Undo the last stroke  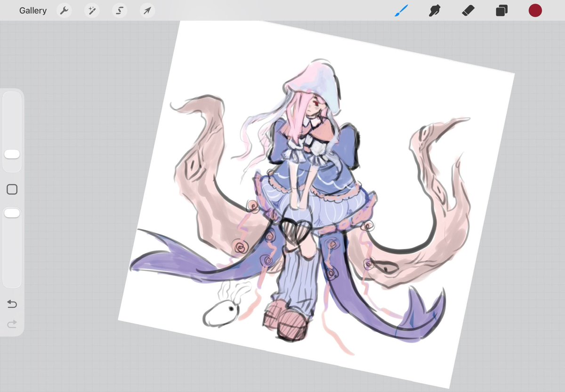[12, 304]
